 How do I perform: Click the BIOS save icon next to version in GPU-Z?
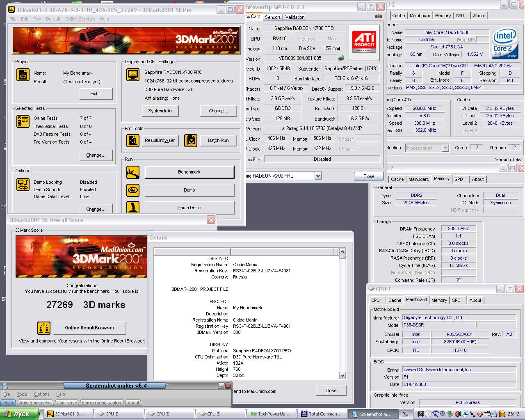coord(341,58)
